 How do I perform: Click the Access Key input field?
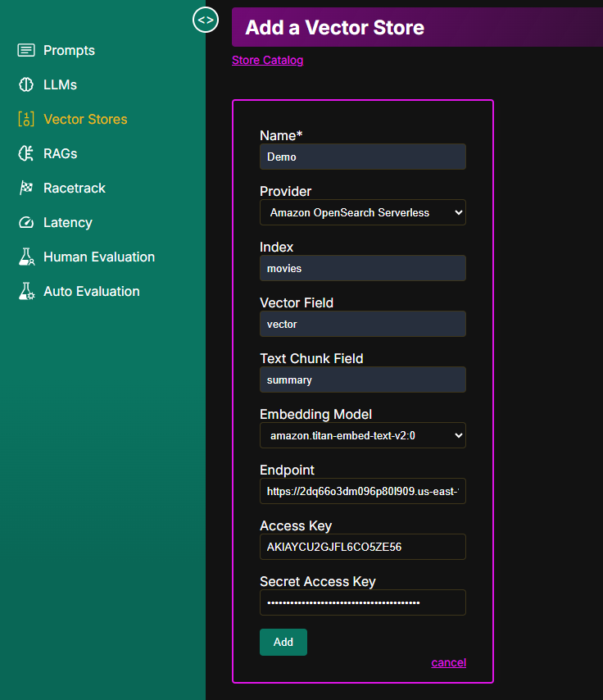click(x=363, y=547)
